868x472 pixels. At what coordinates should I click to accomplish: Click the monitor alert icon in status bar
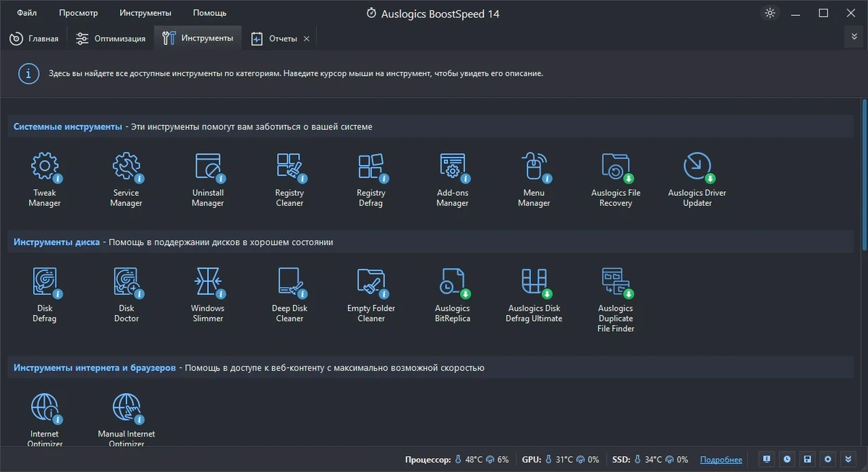(766, 459)
